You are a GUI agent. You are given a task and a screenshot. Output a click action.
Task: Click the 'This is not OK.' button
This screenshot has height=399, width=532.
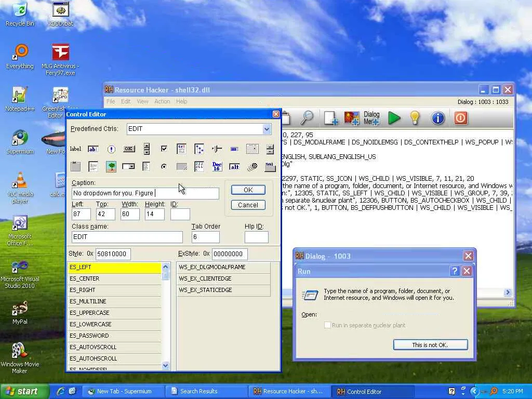pyautogui.click(x=430, y=345)
